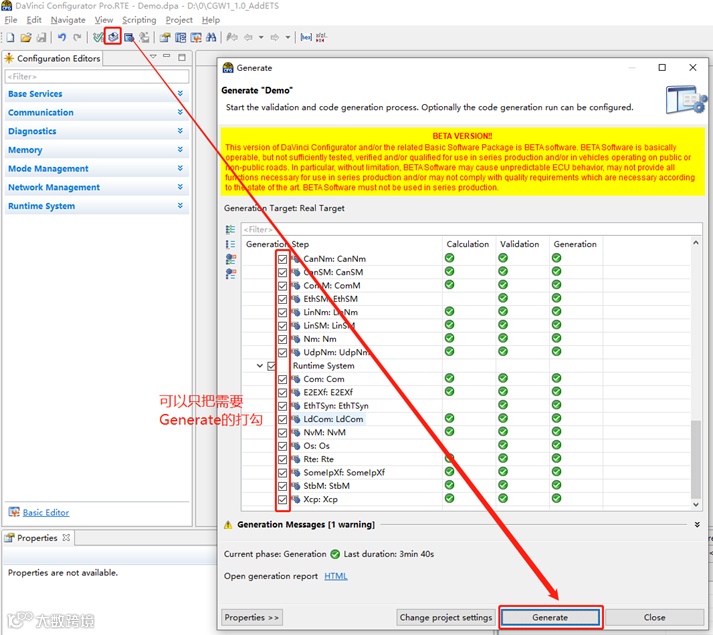Toggle the Com: Com checkbox
The image size is (713, 635).
tap(282, 379)
